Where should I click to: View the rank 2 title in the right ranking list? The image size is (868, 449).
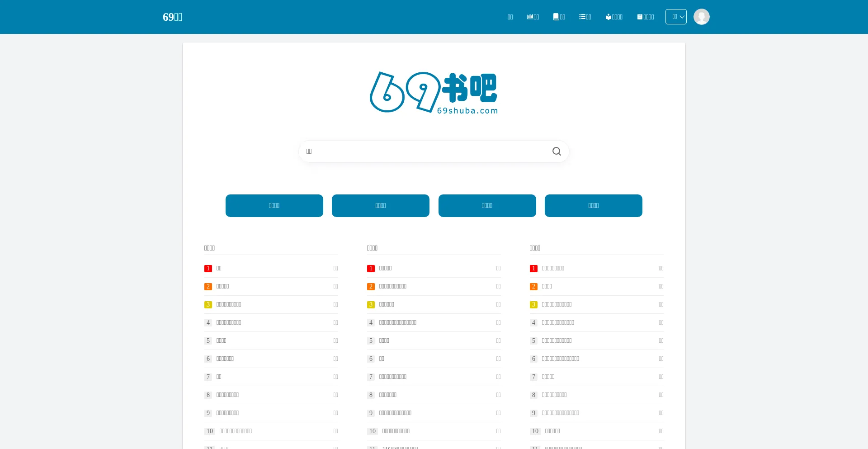pyautogui.click(x=547, y=286)
